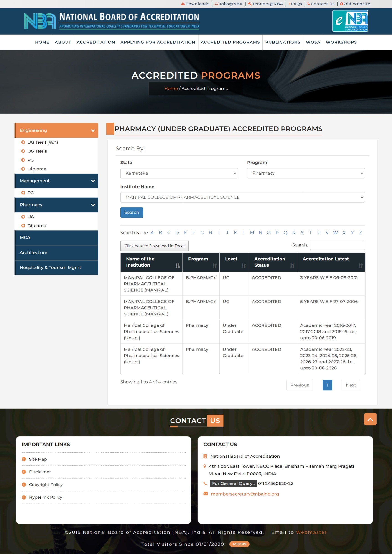
Task: Open the eNBA portal logo
Action: (350, 21)
